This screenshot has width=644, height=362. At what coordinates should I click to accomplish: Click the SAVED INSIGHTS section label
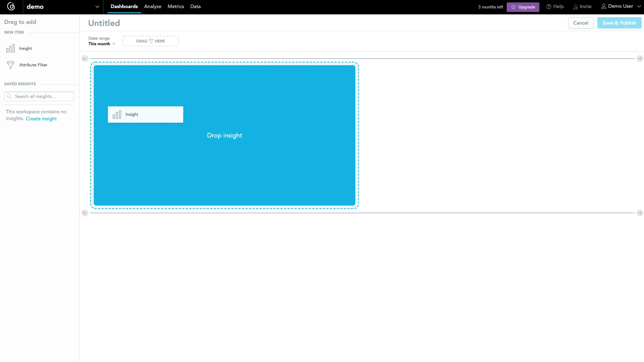(20, 84)
